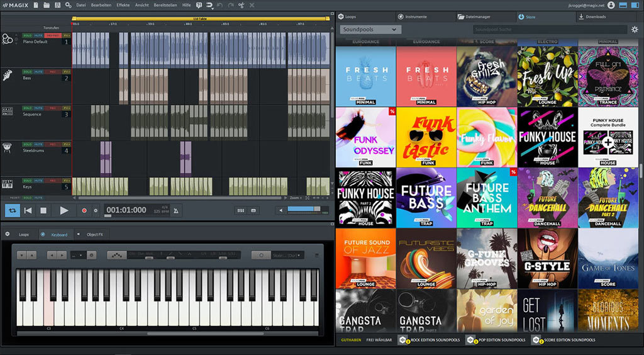Mute the Sequence track
Screen dimensions: 644x355
click(38, 108)
